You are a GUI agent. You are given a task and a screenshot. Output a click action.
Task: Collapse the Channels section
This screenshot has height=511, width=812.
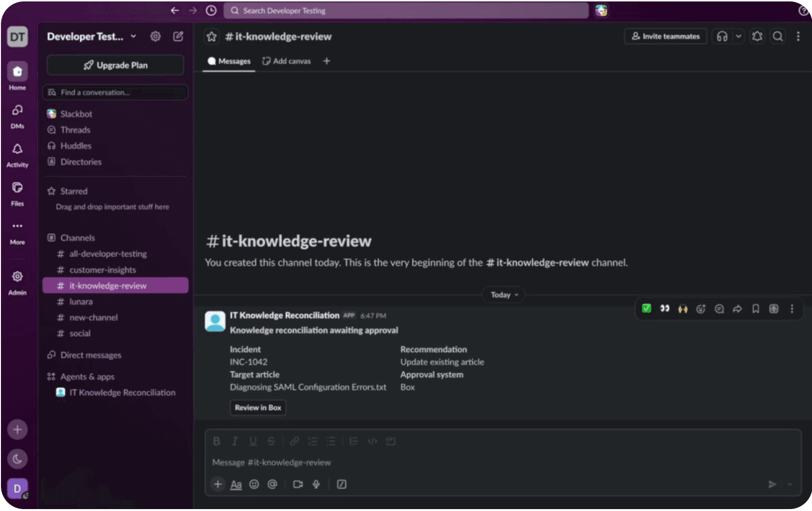point(77,238)
